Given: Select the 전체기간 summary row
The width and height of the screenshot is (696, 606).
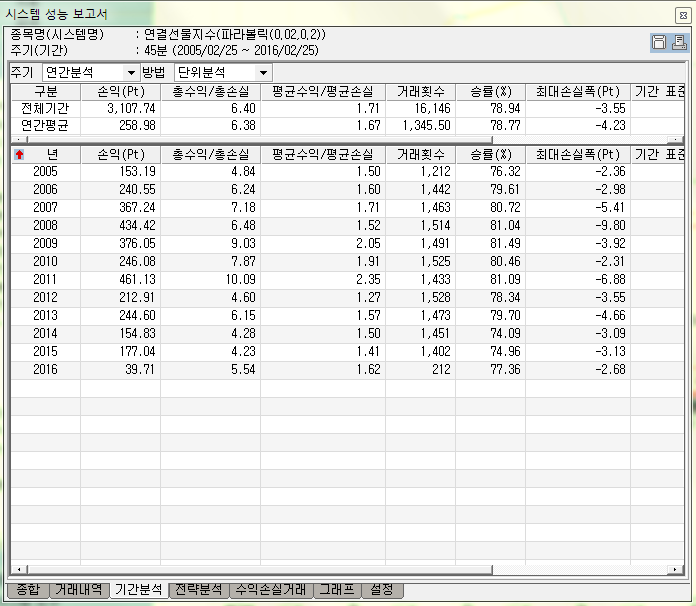Looking at the screenshot, I should (45, 108).
